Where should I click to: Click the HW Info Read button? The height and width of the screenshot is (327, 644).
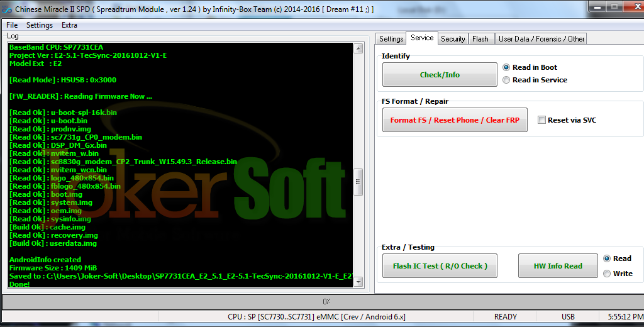558,266
